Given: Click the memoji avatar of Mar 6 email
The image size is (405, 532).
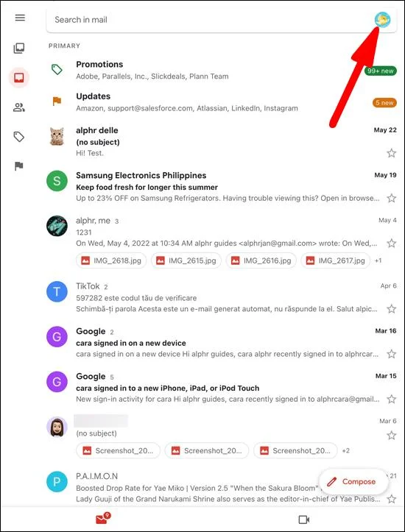Looking at the screenshot, I should click(x=57, y=427).
